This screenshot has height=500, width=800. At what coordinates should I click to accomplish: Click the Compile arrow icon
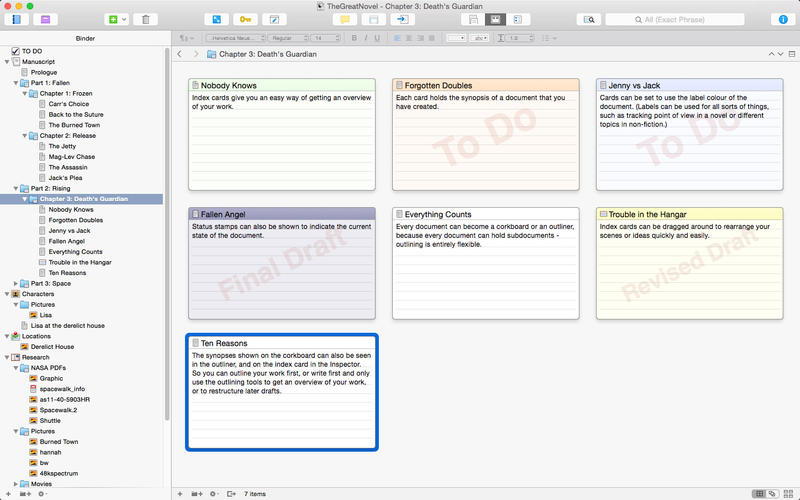(403, 19)
